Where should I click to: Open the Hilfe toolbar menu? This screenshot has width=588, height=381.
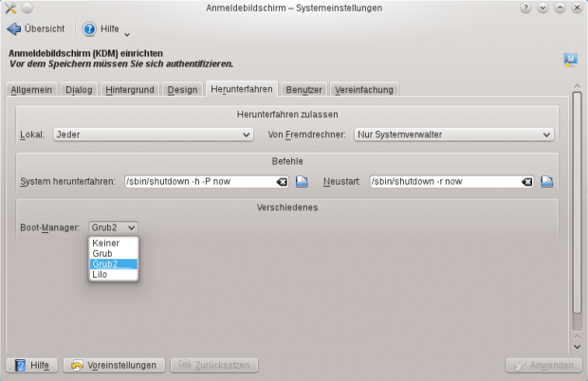tap(101, 28)
